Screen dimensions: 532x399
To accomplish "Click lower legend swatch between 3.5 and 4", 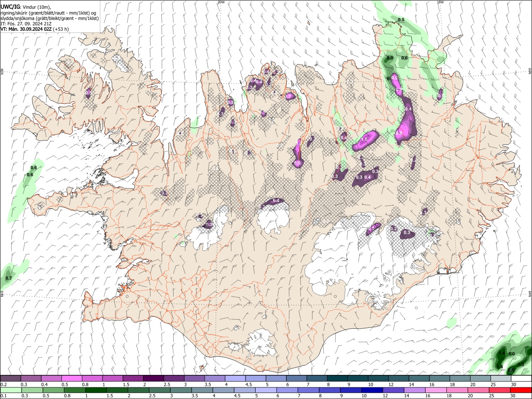I will [202, 390].
